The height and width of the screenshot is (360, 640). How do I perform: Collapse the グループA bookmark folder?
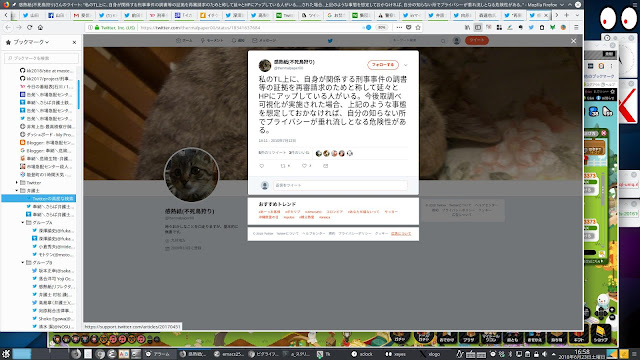tap(23, 222)
